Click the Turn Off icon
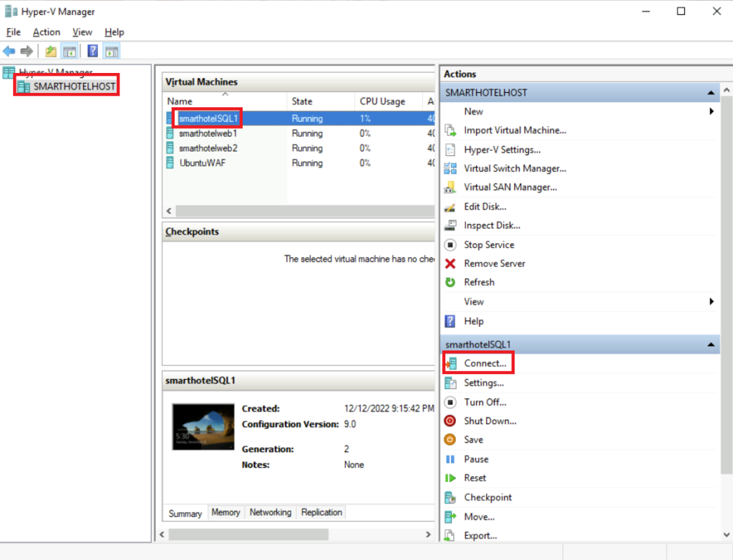 tap(450, 402)
